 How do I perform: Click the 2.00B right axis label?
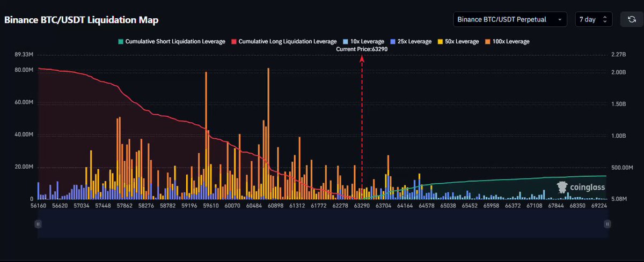618,72
